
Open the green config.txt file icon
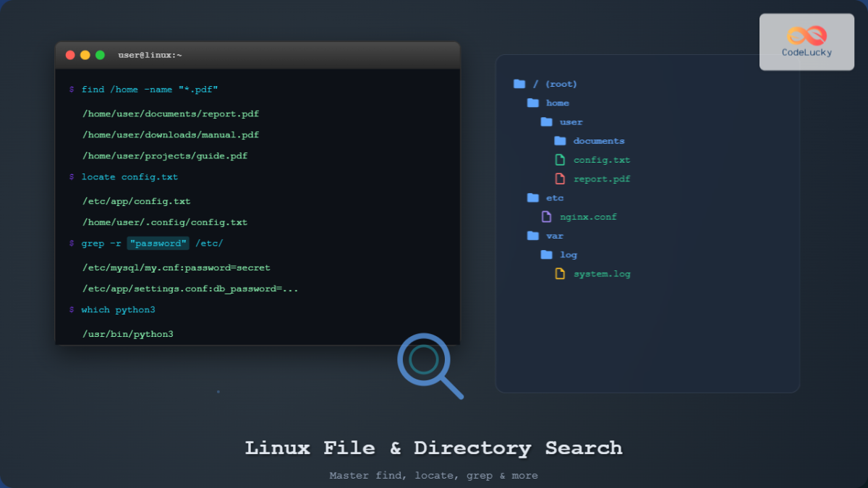tap(560, 159)
